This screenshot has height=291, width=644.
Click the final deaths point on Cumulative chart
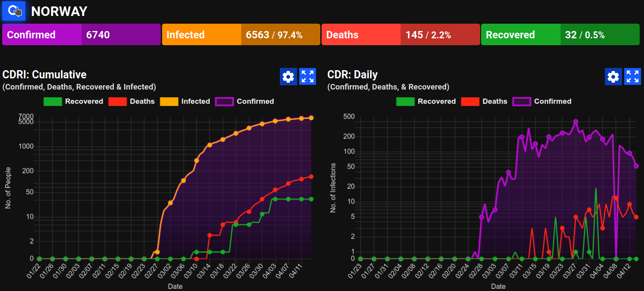click(x=311, y=176)
